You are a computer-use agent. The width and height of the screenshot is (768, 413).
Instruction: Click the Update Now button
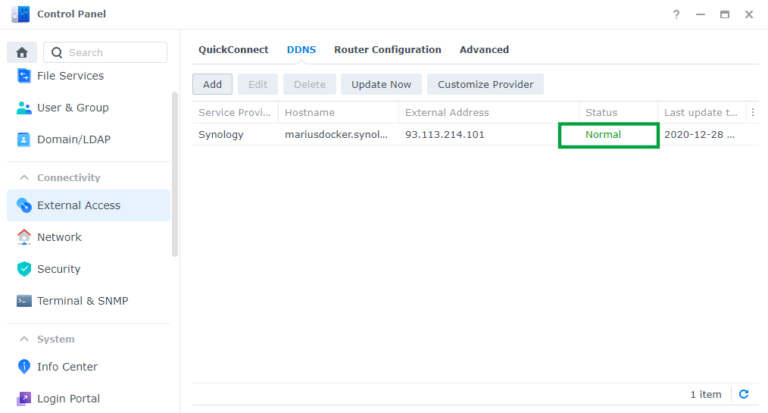click(x=381, y=85)
